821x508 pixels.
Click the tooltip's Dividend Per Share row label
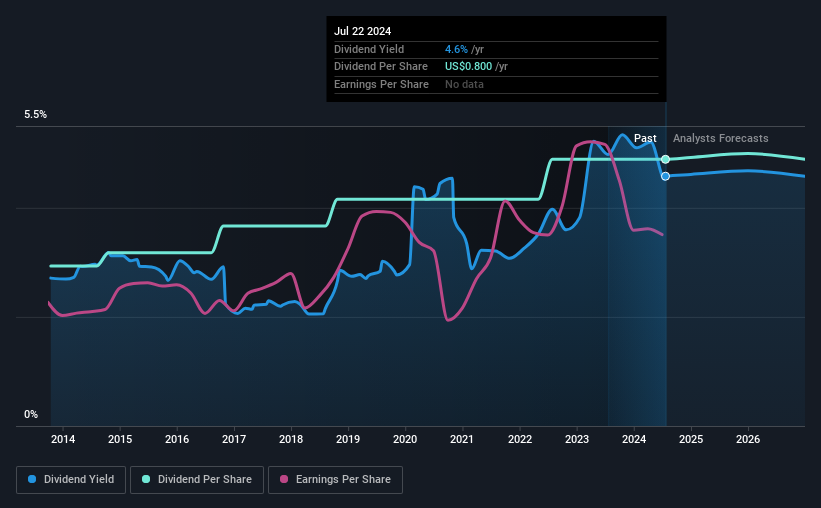(381, 67)
